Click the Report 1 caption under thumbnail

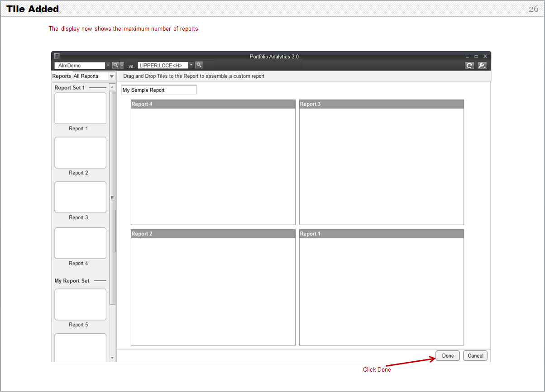pyautogui.click(x=78, y=128)
